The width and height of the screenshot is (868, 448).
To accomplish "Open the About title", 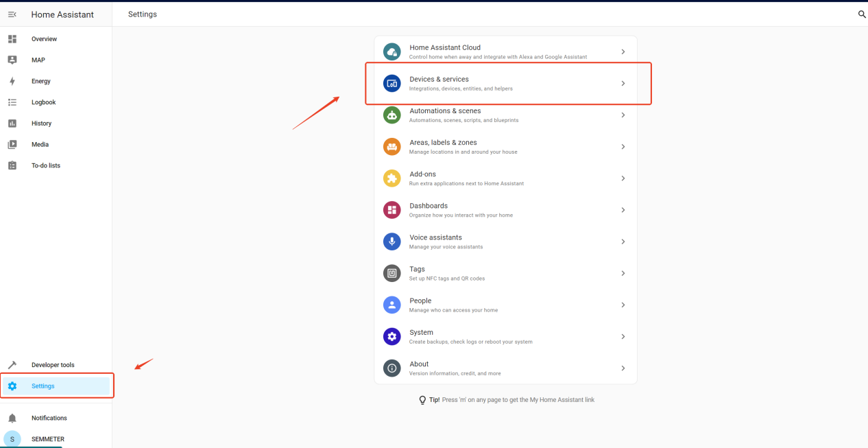I will [419, 364].
